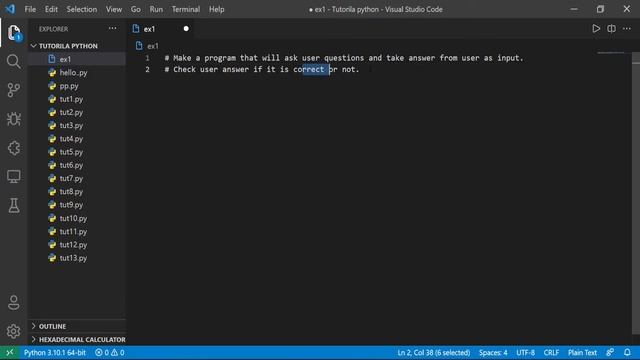Click Ln 2, Col 38 position indicator
This screenshot has height=360, width=640.
(433, 353)
